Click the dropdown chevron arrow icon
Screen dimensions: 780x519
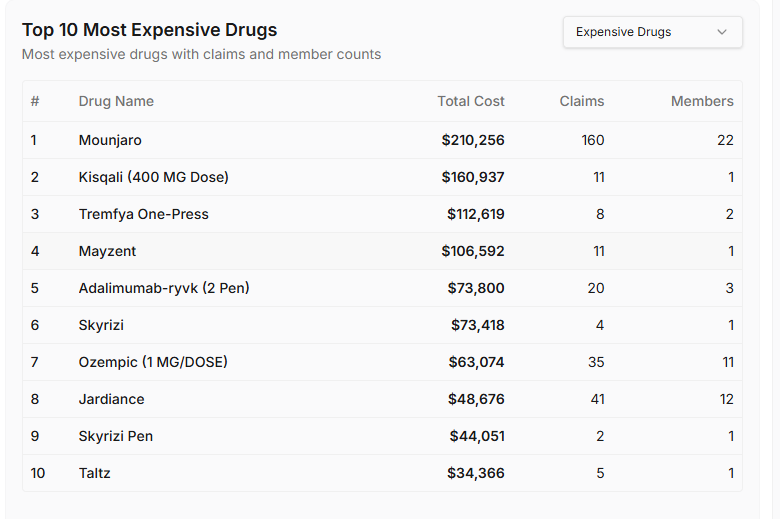coord(722,32)
